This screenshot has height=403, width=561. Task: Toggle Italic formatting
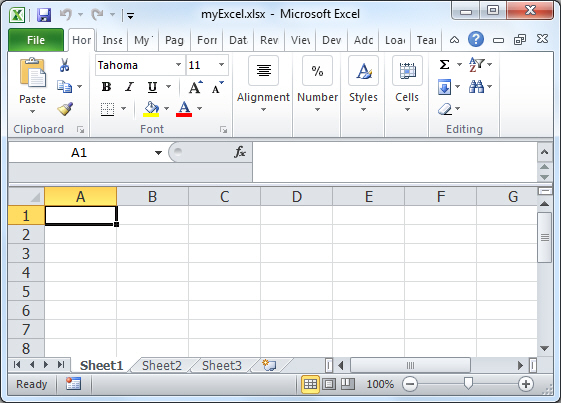click(129, 87)
